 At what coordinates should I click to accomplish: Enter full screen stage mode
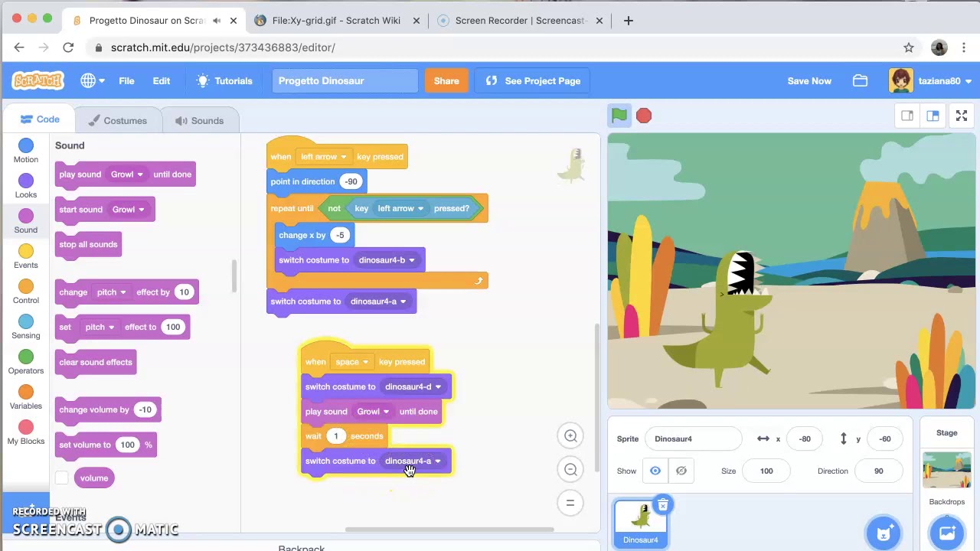pos(962,116)
